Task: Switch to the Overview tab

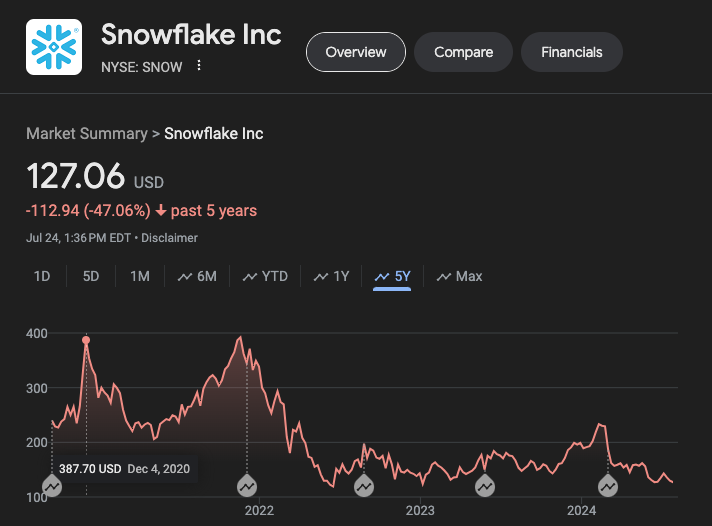Action: pyautogui.click(x=355, y=52)
